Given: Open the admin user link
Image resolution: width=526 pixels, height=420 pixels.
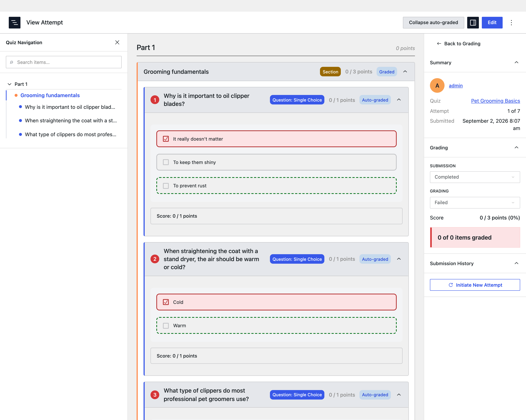Looking at the screenshot, I should (x=456, y=85).
